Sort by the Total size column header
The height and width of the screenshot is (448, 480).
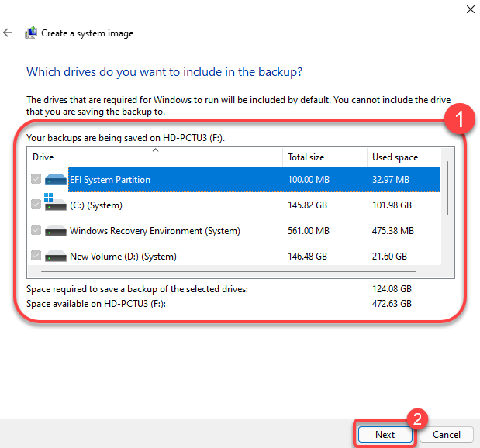(325, 157)
